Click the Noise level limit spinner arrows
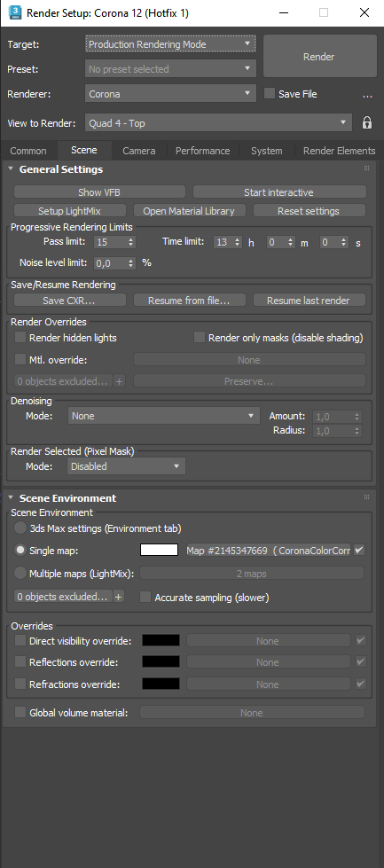The width and height of the screenshot is (384, 868). point(131,263)
